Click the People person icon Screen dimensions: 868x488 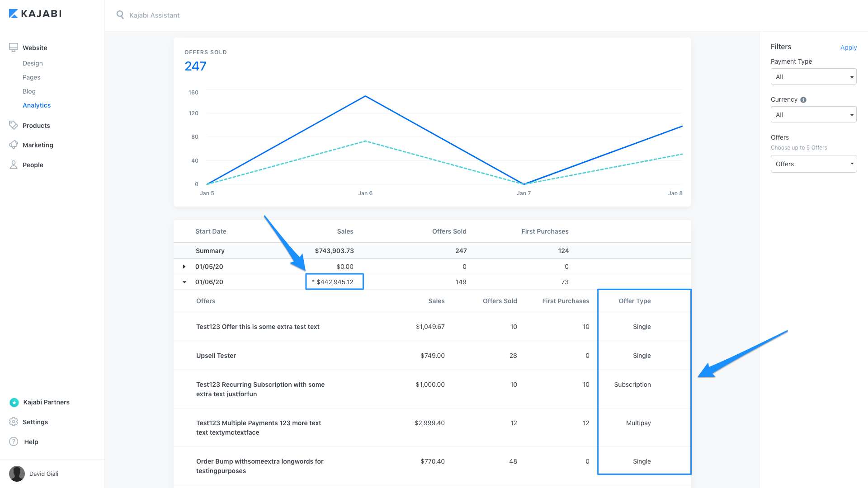tap(14, 164)
